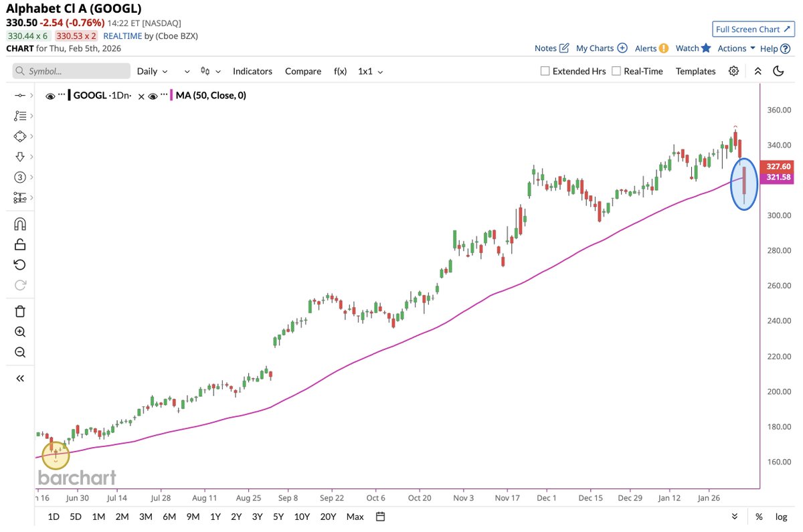This screenshot has height=532, width=803.
Task: Open the My Charts link
Action: (601, 48)
